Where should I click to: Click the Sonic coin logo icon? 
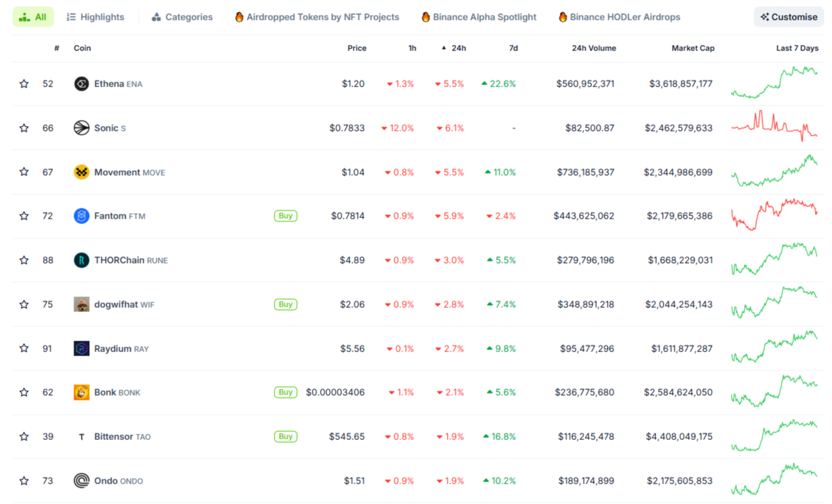pyautogui.click(x=81, y=128)
